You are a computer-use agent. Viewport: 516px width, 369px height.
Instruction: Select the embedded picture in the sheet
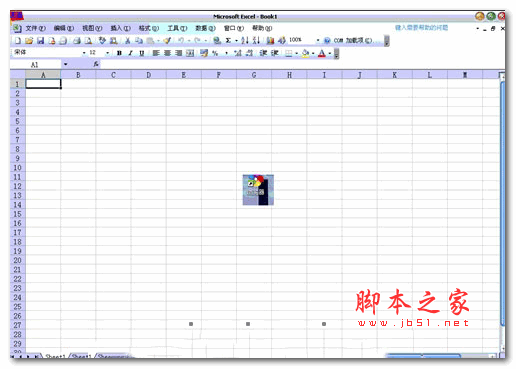tap(258, 190)
